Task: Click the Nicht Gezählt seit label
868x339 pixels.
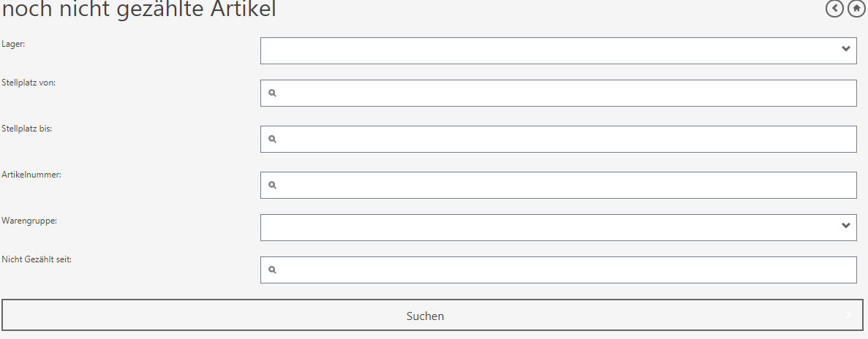Action: click(37, 259)
